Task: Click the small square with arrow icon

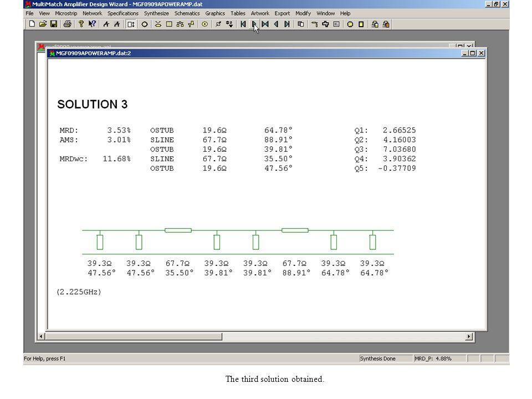Action: (x=218, y=24)
